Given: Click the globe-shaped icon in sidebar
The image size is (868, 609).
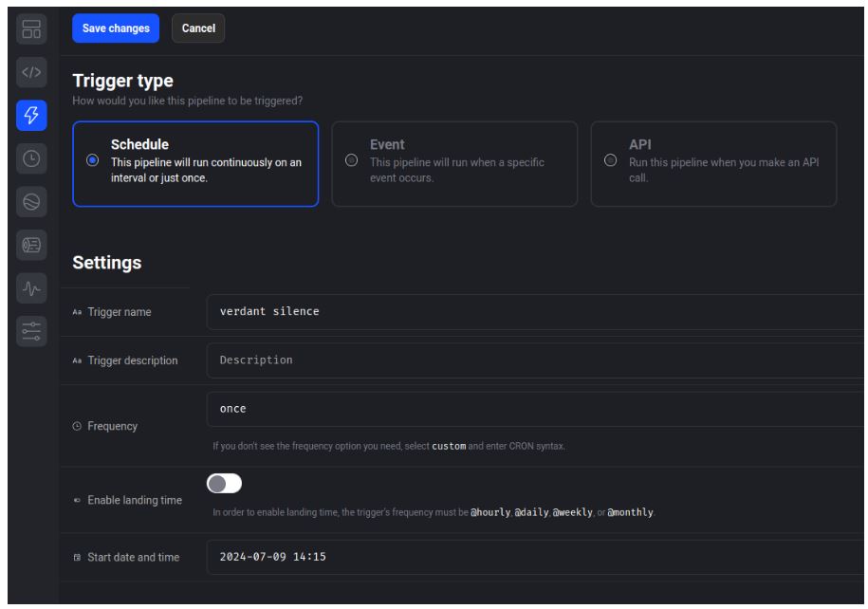Looking at the screenshot, I should [29, 202].
